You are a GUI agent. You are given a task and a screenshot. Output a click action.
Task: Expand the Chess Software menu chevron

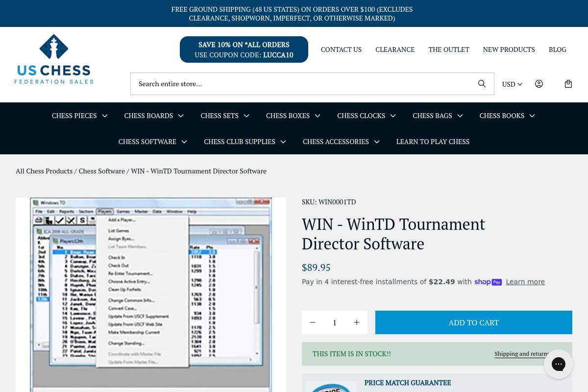point(184,142)
